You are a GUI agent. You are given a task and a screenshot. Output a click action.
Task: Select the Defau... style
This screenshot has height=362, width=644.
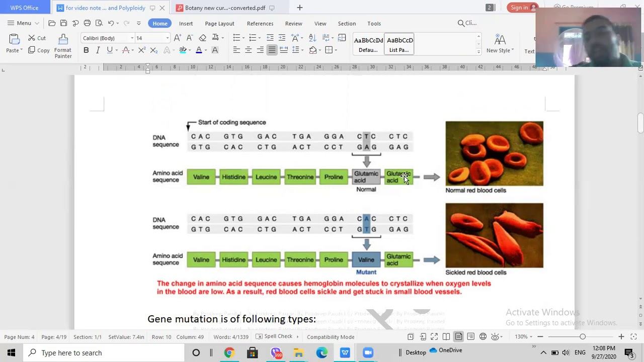tap(368, 44)
